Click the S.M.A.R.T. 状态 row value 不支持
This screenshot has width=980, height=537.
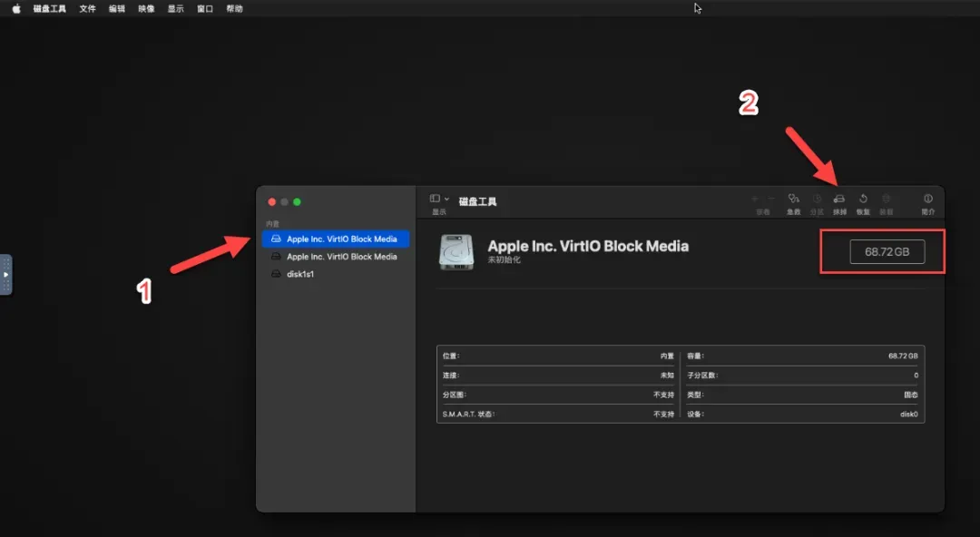click(663, 414)
